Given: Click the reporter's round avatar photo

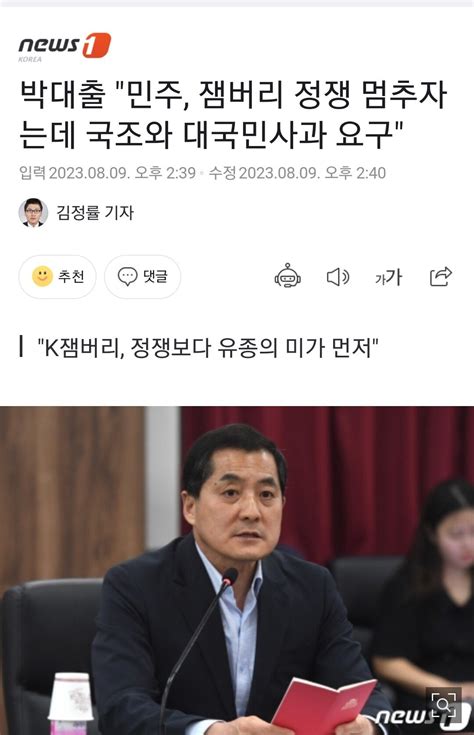Looking at the screenshot, I should 33,213.
